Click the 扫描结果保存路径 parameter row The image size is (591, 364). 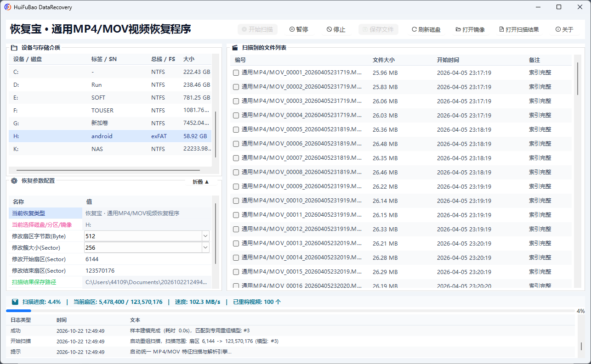tap(110, 282)
